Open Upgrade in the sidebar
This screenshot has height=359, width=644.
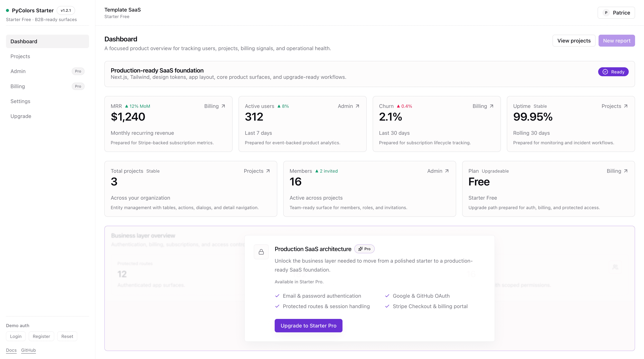[x=48, y=116]
